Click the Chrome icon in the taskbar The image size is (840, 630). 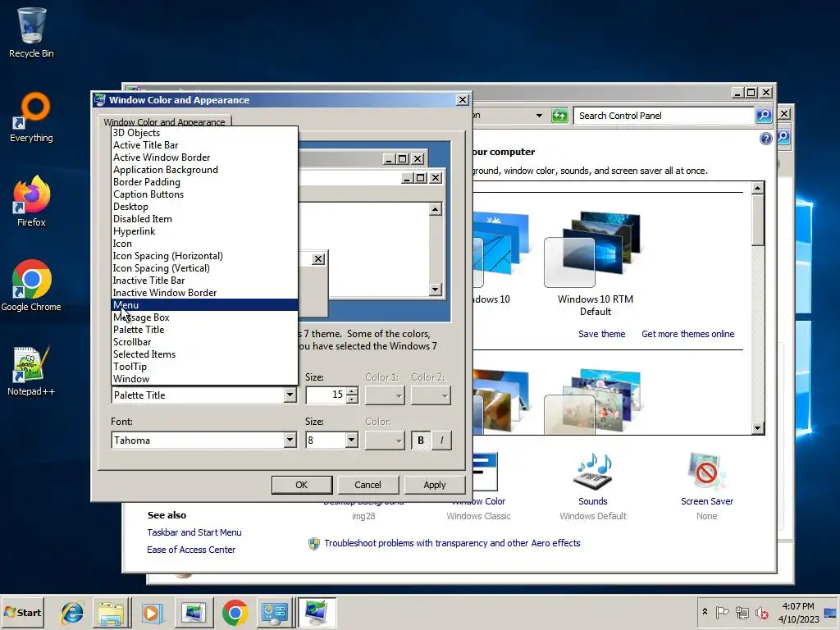[x=235, y=612]
